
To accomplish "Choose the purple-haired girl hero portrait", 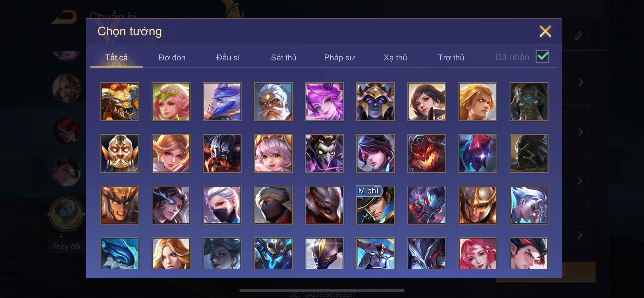I will 324,102.
